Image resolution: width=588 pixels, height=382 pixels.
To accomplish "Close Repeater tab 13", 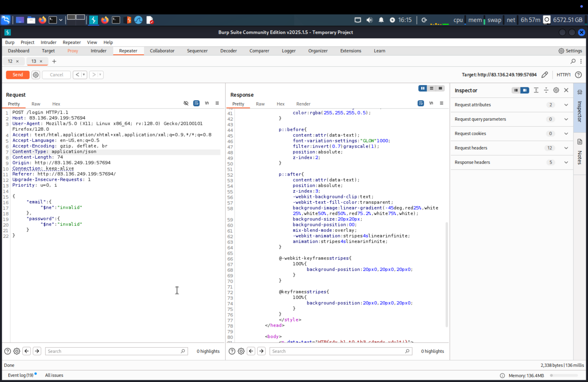I will [41, 61].
